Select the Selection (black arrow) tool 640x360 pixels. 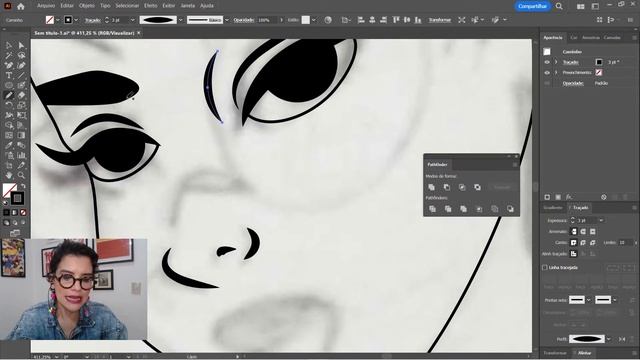click(x=9, y=46)
